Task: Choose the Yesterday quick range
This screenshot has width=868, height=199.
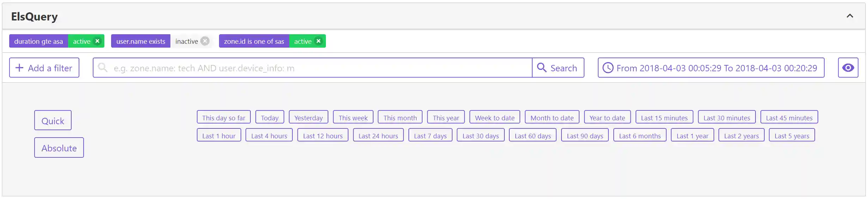Action: 308,117
